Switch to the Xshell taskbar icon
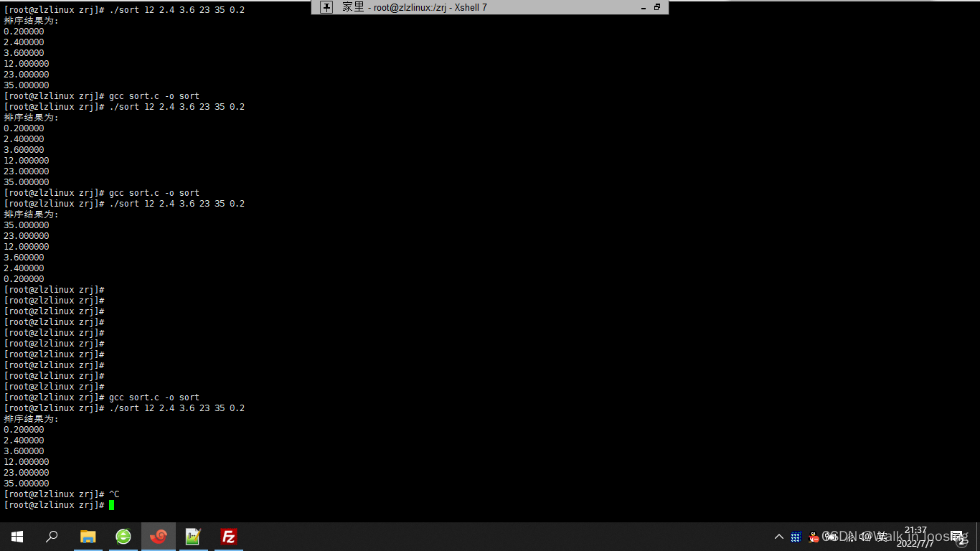The image size is (980, 551). coord(159,537)
